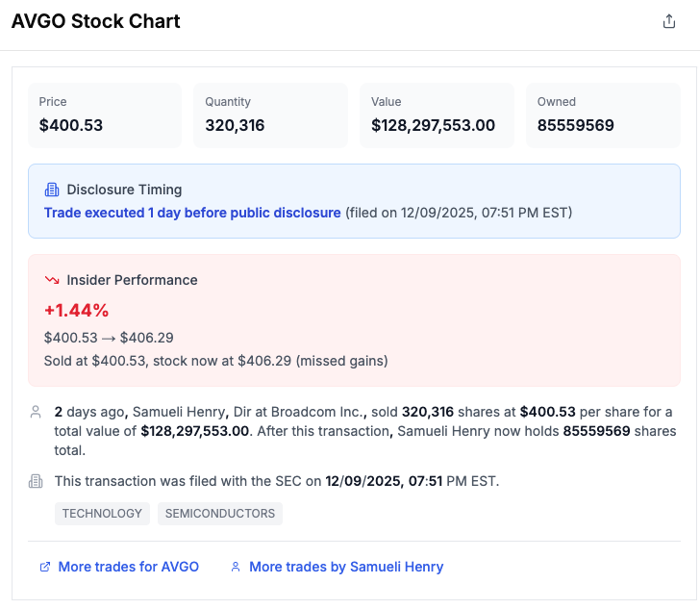Click the Disclosure Timing title
The width and height of the screenshot is (700, 609).
pyautogui.click(x=125, y=190)
